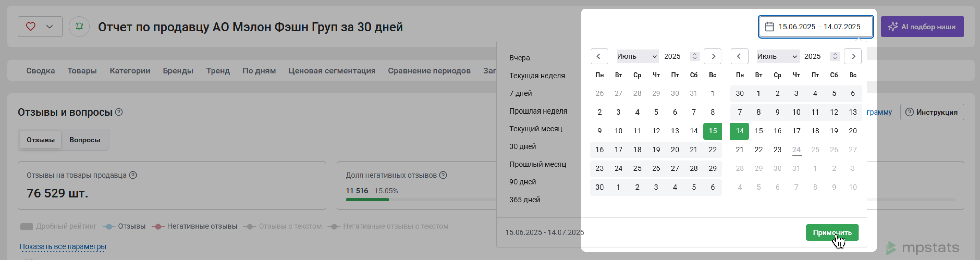Select the Вчера preset
Image resolution: width=980 pixels, height=260 pixels.
pos(519,58)
